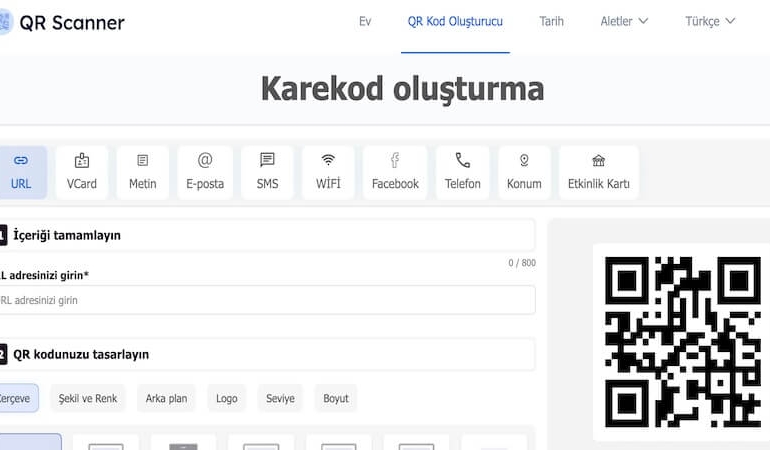Select the Metin text document icon
This screenshot has height=450, width=770.
[142, 160]
